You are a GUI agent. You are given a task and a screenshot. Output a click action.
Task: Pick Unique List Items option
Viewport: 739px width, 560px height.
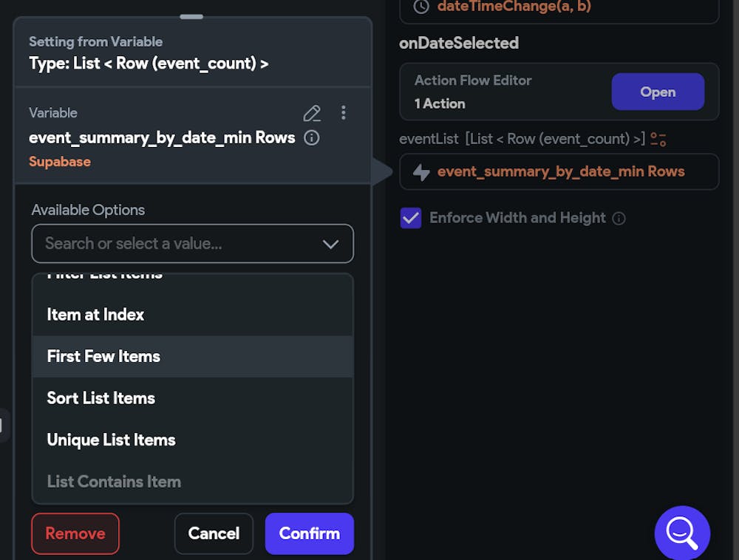pyautogui.click(x=111, y=440)
